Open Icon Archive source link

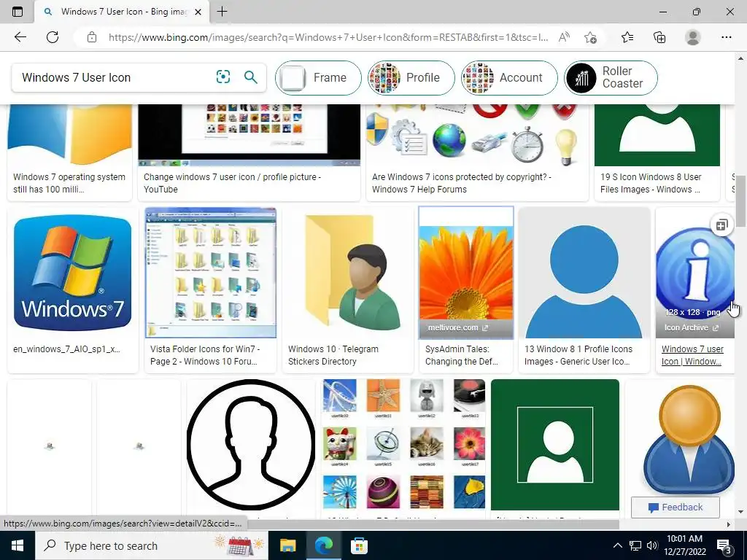point(692,327)
